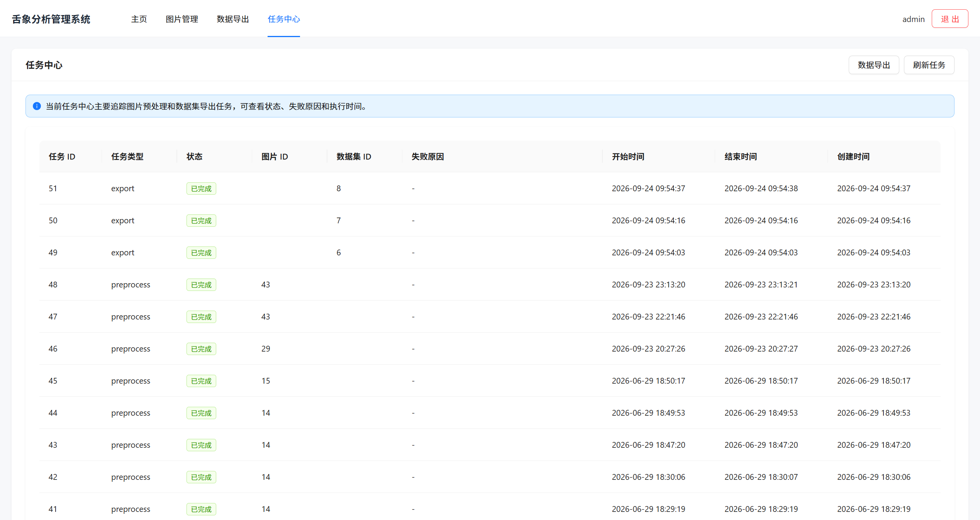Viewport: 980px width, 520px height.
Task: Click the start time 2026-09-23 22:21:46
Action: [x=649, y=317]
